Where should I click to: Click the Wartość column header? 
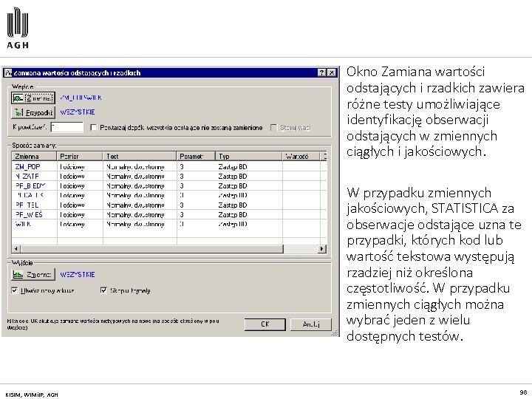(301, 157)
